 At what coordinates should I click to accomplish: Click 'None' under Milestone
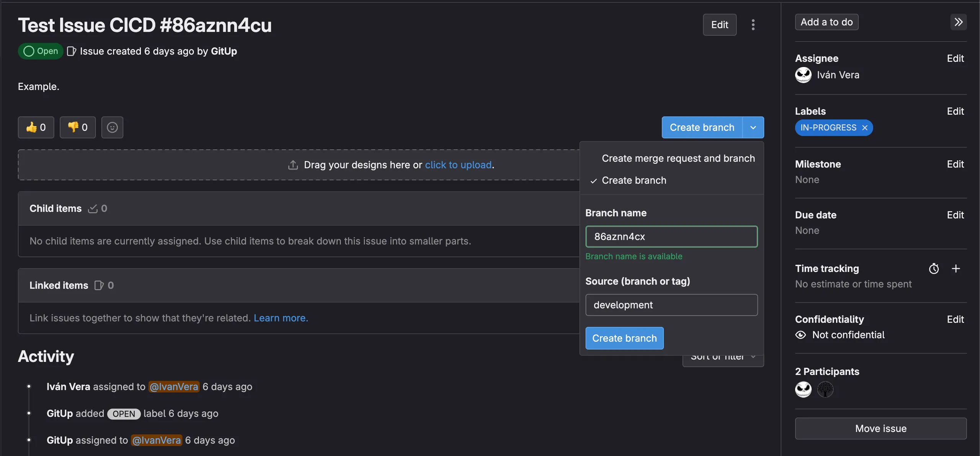807,180
